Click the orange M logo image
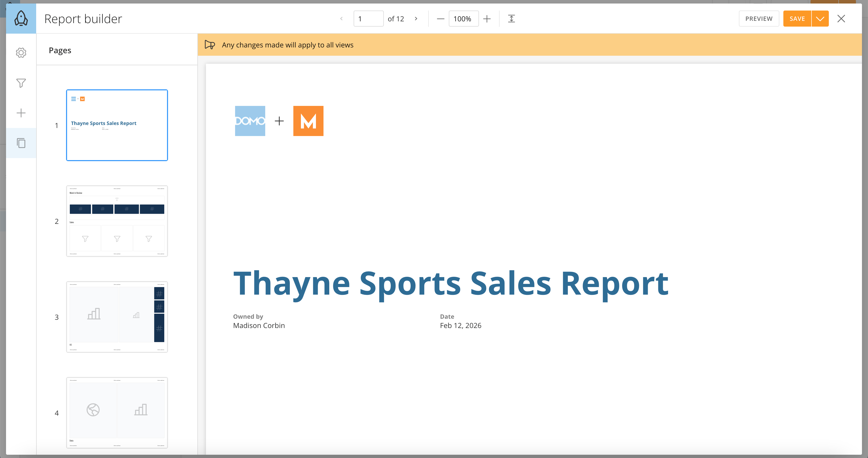 (308, 121)
